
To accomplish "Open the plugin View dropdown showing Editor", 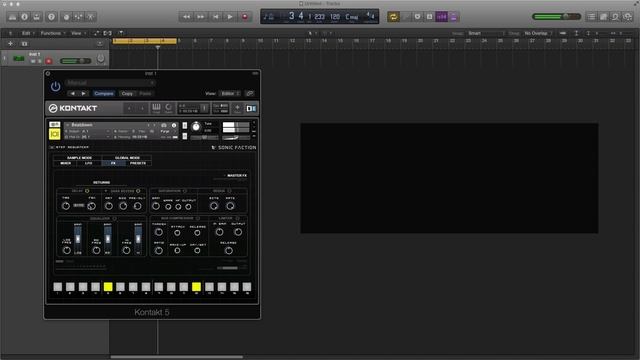I will (230, 93).
